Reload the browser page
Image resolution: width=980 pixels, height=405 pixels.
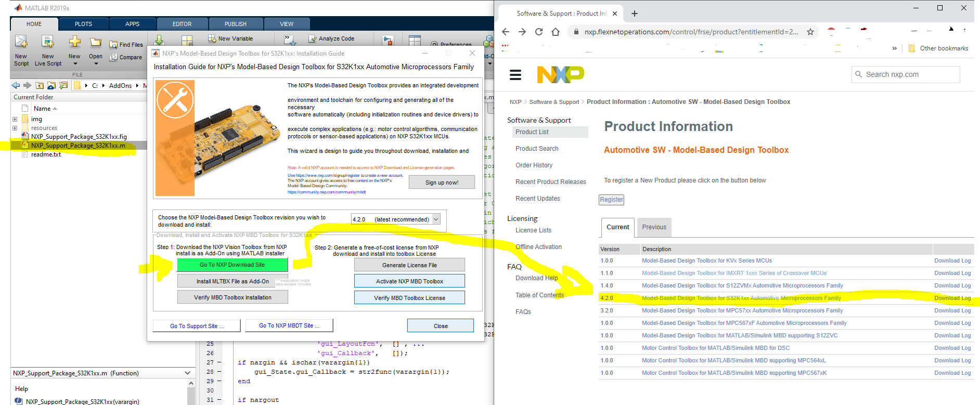pyautogui.click(x=539, y=32)
